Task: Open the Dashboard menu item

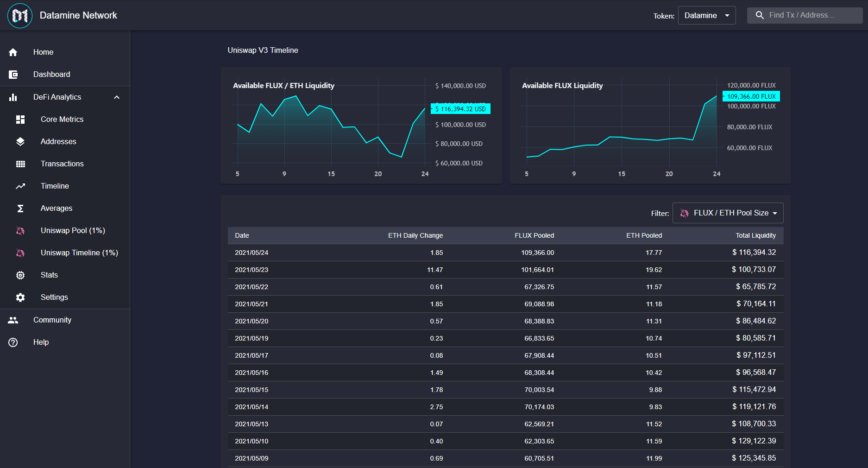Action: coord(65,75)
